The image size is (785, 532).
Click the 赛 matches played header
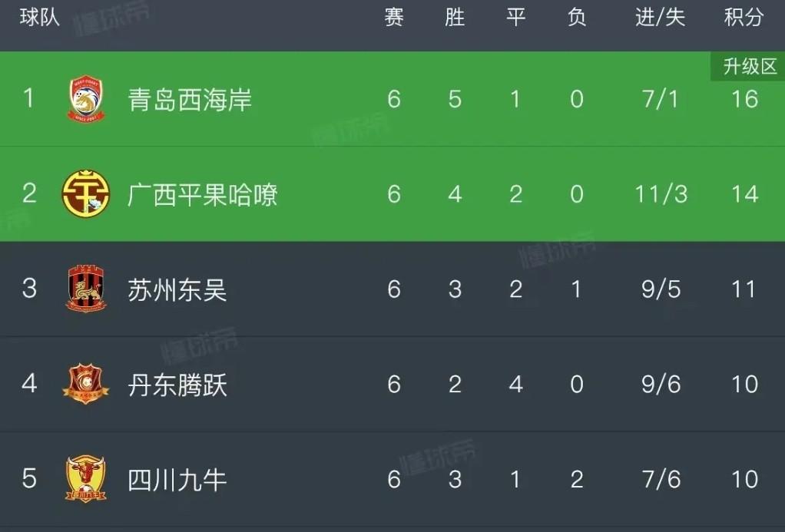click(394, 18)
